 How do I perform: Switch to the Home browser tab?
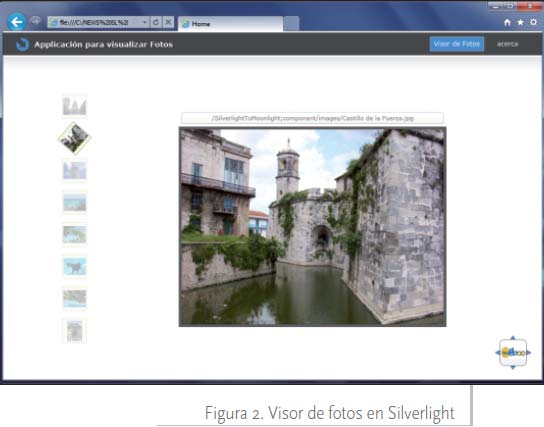[x=230, y=24]
